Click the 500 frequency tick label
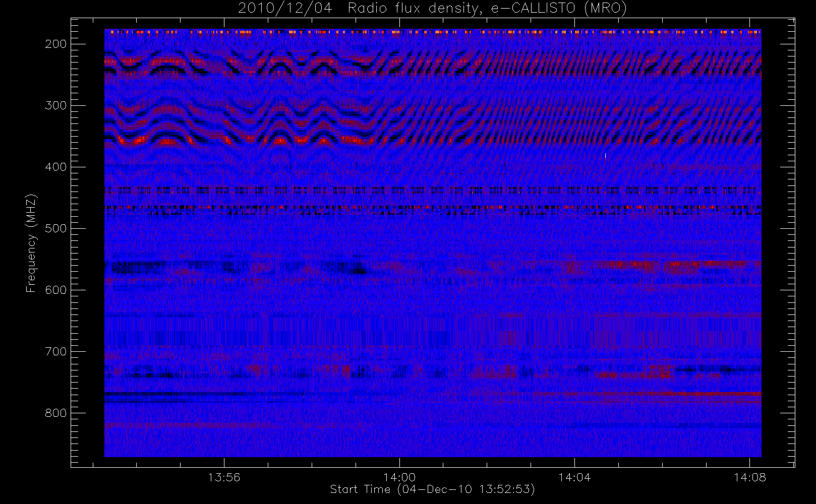The height and width of the screenshot is (504, 816). pyautogui.click(x=55, y=229)
